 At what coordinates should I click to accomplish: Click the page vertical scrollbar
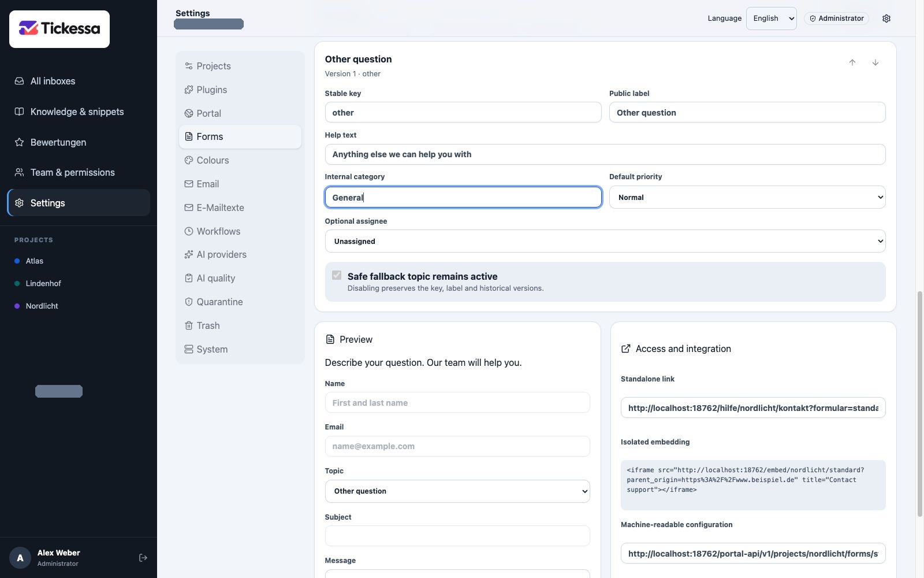(x=919, y=405)
